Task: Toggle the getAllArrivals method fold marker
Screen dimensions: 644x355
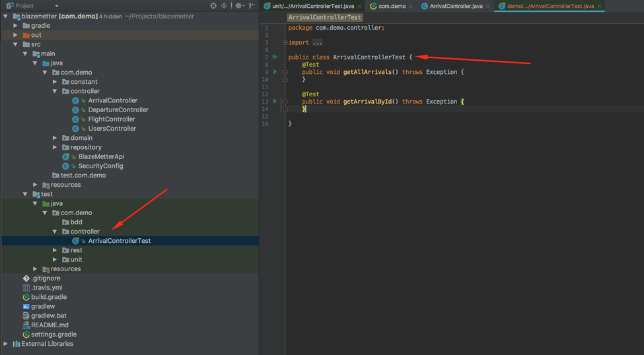Action: 285,72
